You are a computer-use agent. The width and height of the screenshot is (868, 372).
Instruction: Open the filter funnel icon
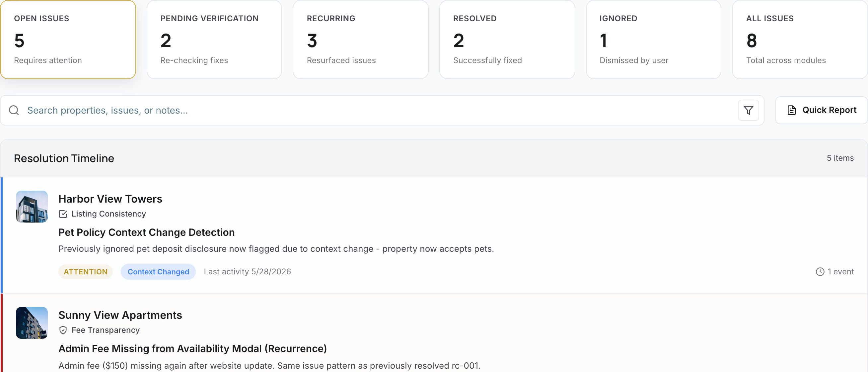click(748, 110)
